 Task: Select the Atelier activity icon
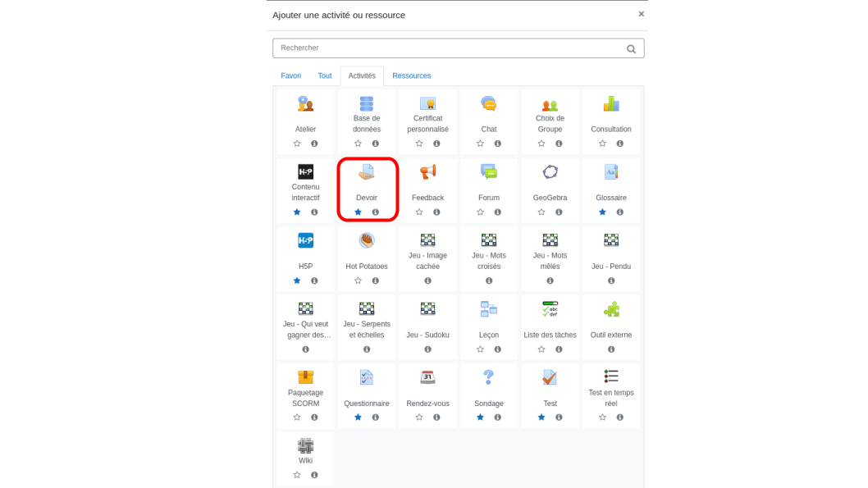pyautogui.click(x=305, y=103)
